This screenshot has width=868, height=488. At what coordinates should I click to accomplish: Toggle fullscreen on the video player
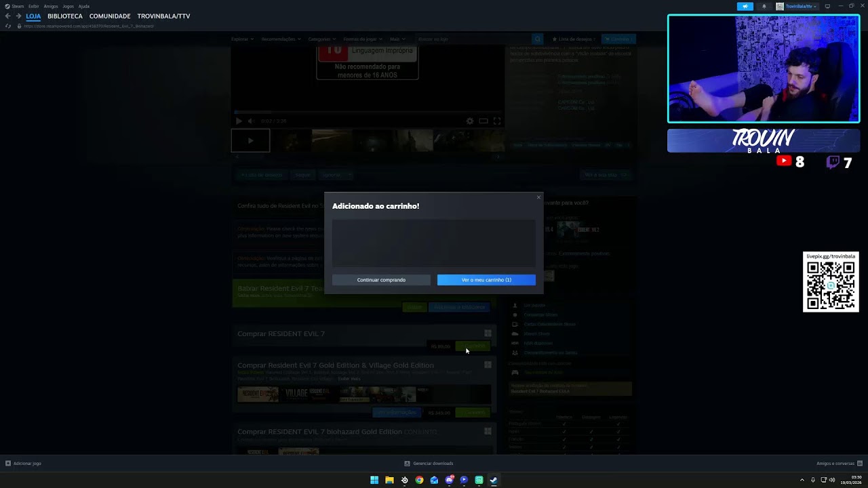tap(497, 121)
